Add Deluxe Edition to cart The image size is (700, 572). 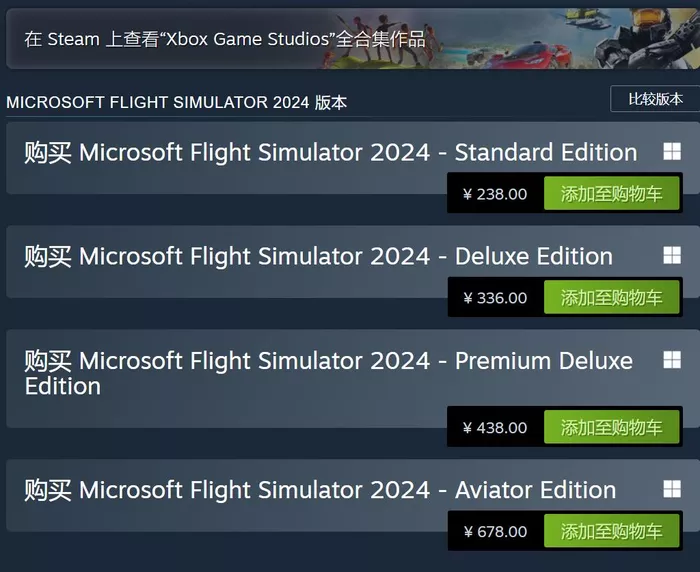point(612,297)
